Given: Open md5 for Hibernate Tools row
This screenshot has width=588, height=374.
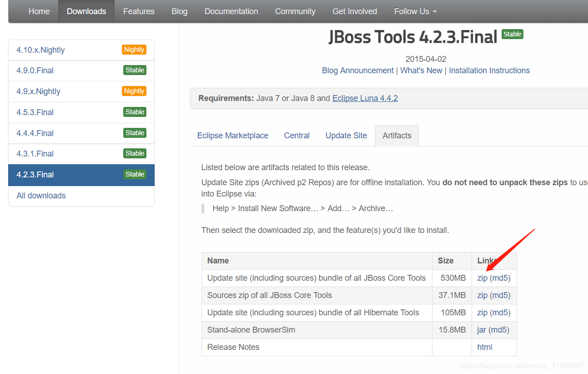Looking at the screenshot, I should [500, 313].
